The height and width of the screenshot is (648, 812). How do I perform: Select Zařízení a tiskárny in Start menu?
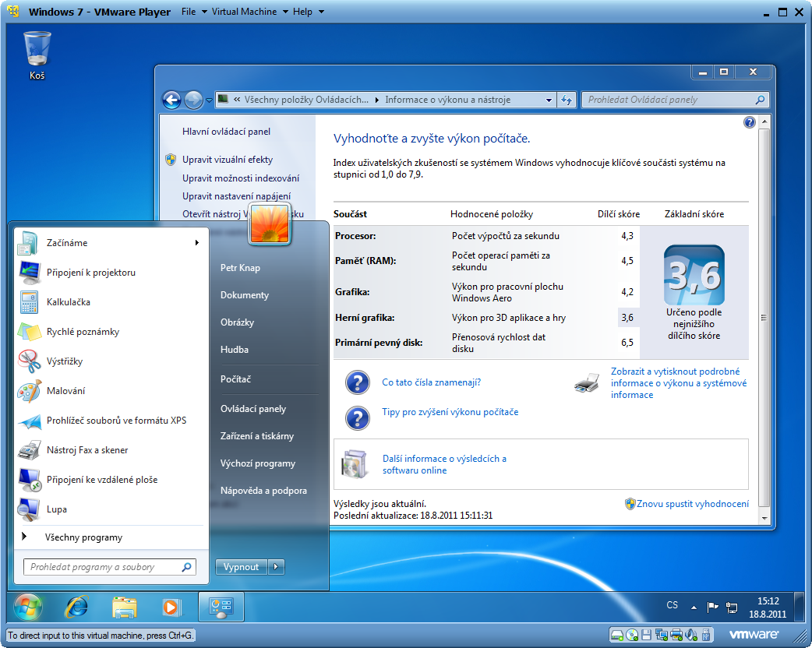[x=257, y=436]
